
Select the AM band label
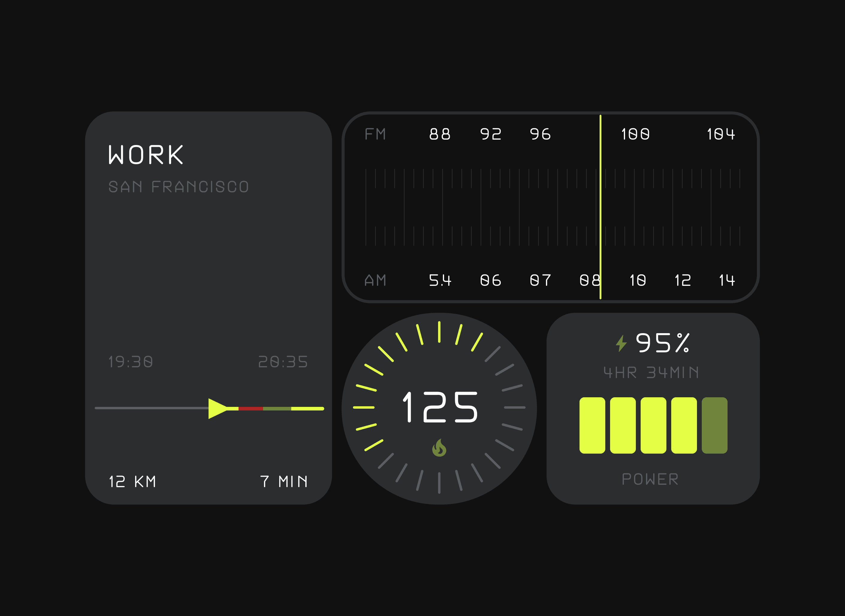[x=375, y=280]
